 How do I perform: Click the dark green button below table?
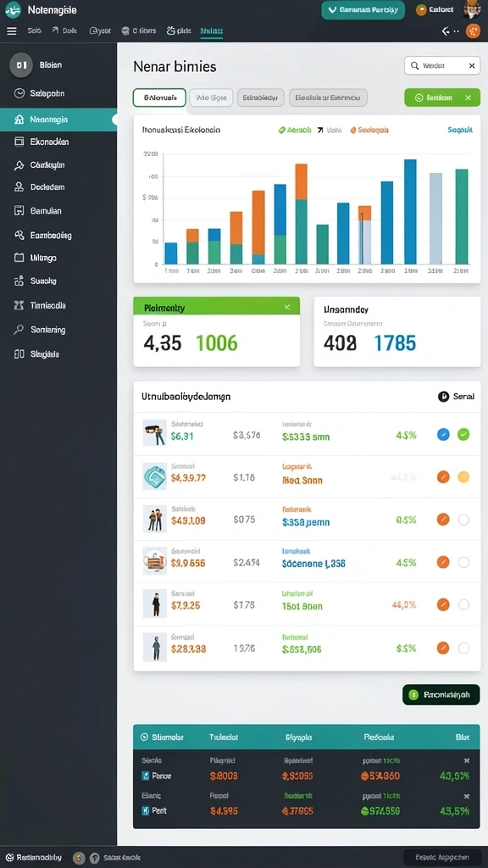point(441,694)
